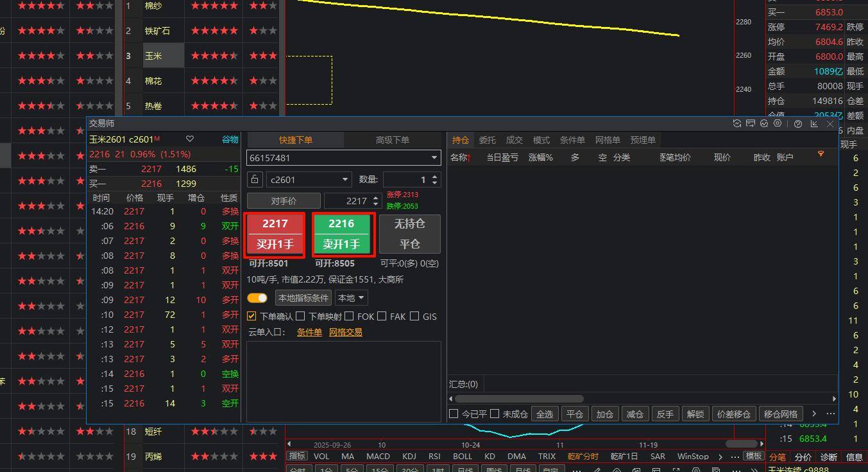
Task: Select the 委托 tab
Action: coord(488,140)
